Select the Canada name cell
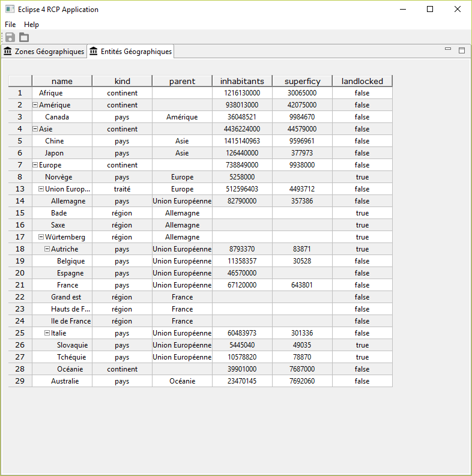 (62, 117)
